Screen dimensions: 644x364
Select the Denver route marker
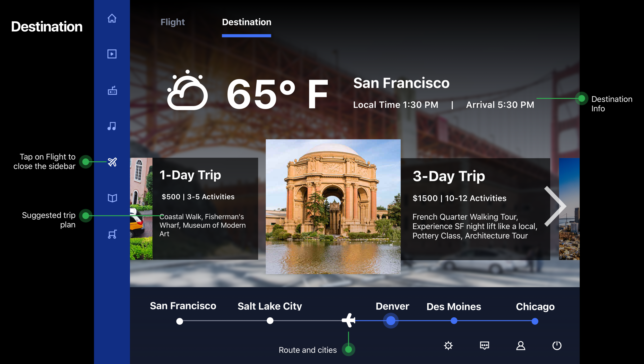(391, 321)
